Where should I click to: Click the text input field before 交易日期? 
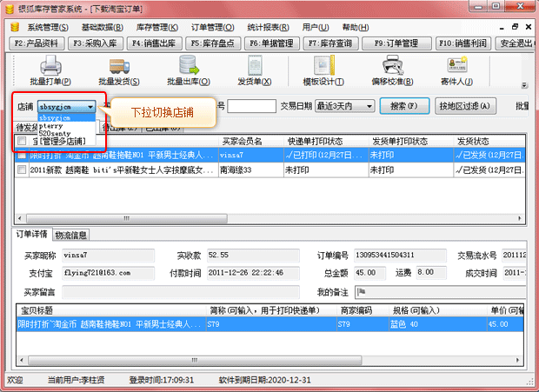click(252, 106)
